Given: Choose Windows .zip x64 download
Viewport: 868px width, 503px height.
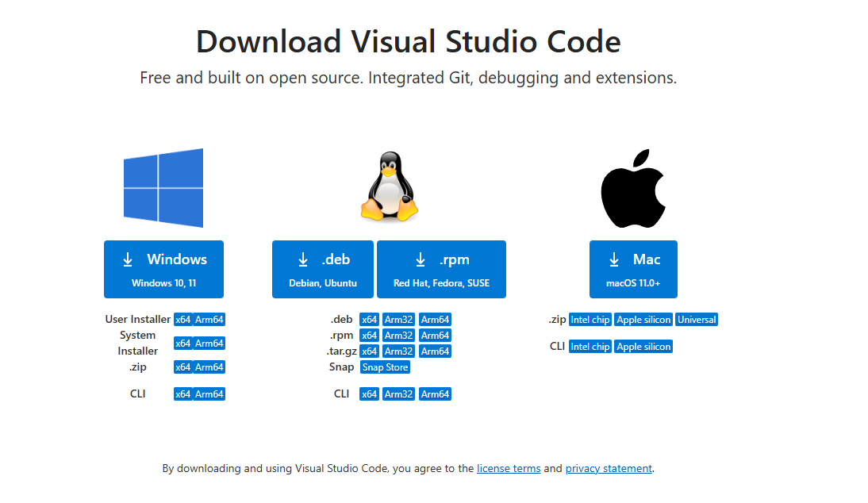Looking at the screenshot, I should point(182,367).
